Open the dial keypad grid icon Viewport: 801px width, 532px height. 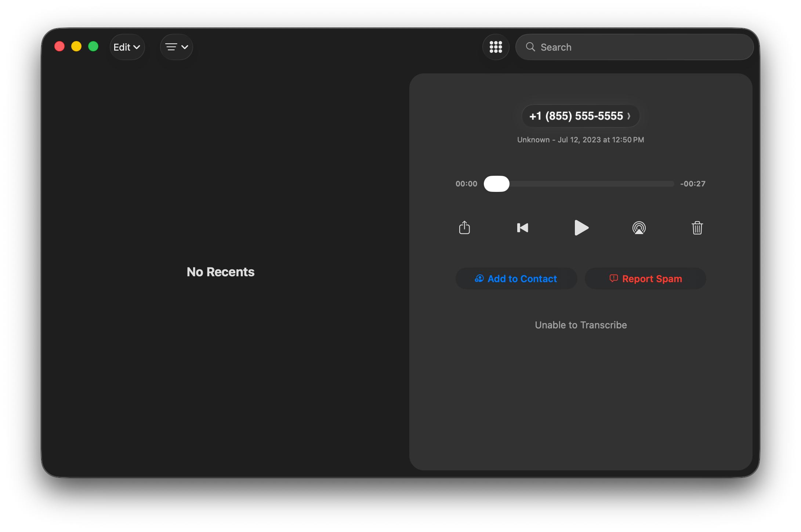(496, 47)
